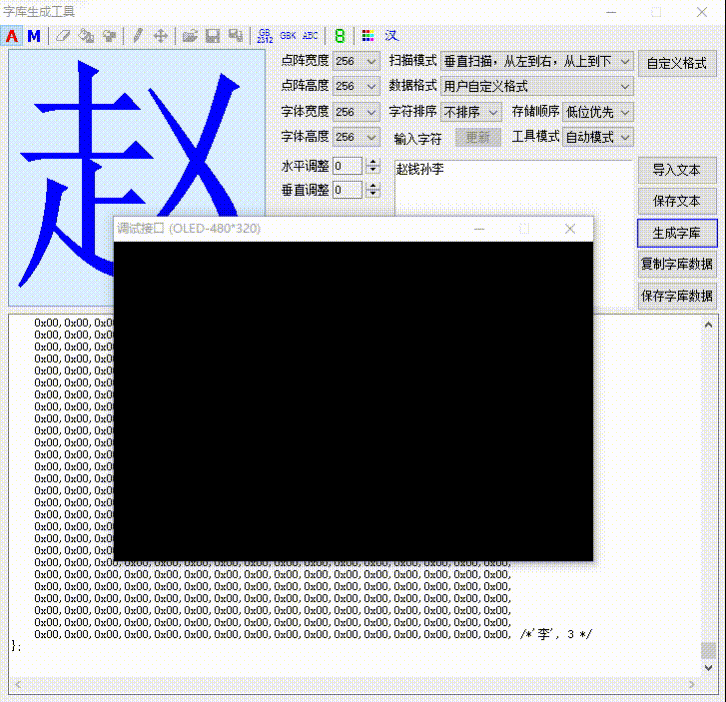Click the 自定义格式 button
This screenshot has height=702, width=726.
click(x=677, y=63)
